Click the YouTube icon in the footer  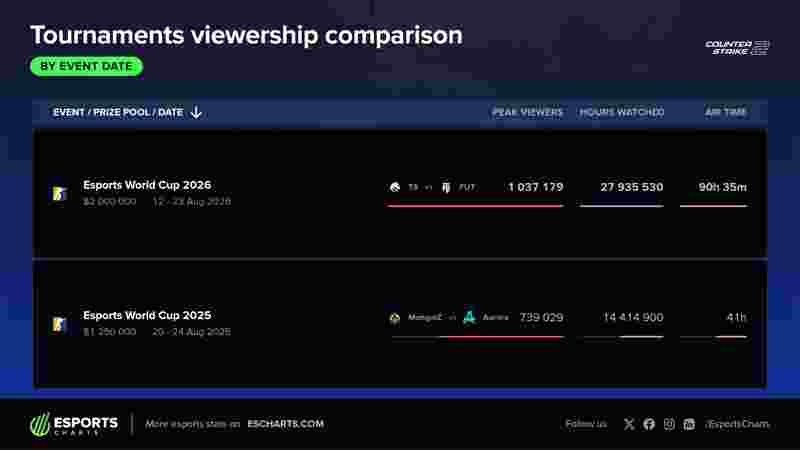click(689, 424)
